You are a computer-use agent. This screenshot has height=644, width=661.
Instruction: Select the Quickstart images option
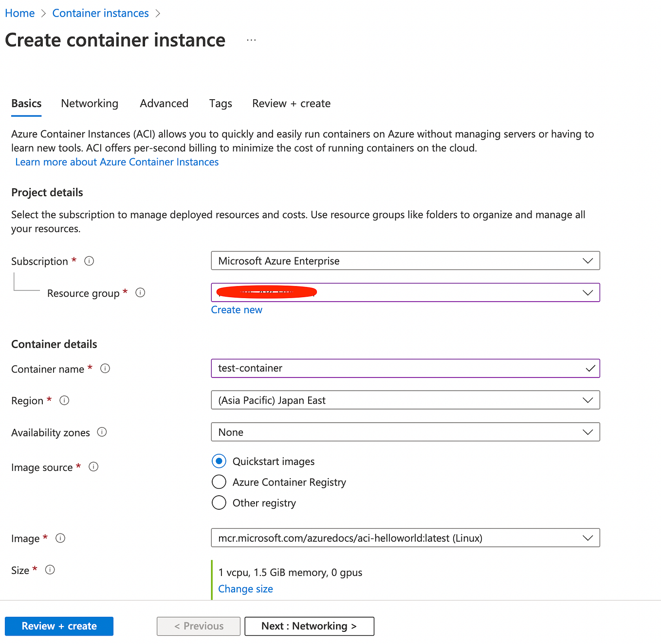(x=219, y=461)
